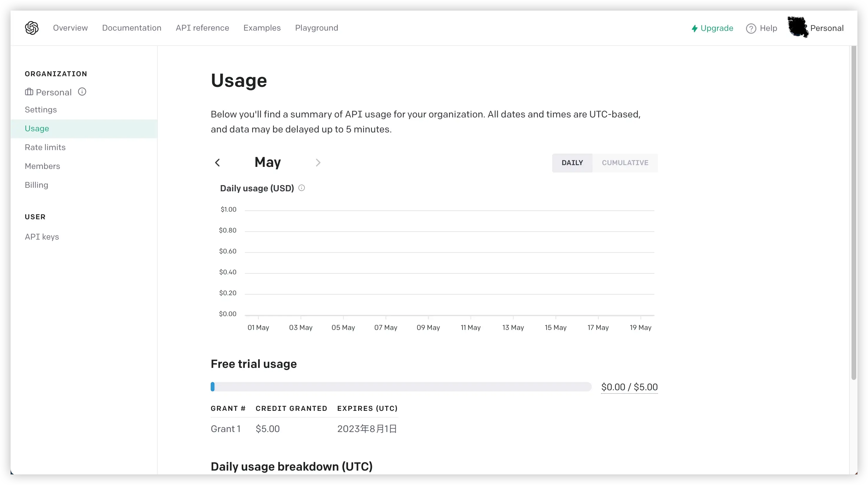This screenshot has width=868, height=485.
Task: Click the GRANT # column header
Action: (x=228, y=408)
